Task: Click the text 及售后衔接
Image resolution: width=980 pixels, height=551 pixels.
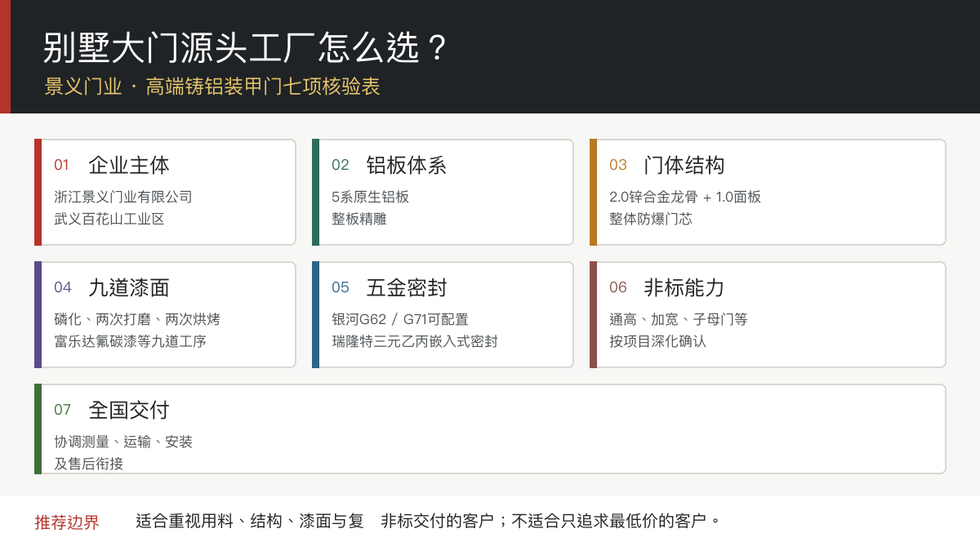Action: [x=88, y=464]
